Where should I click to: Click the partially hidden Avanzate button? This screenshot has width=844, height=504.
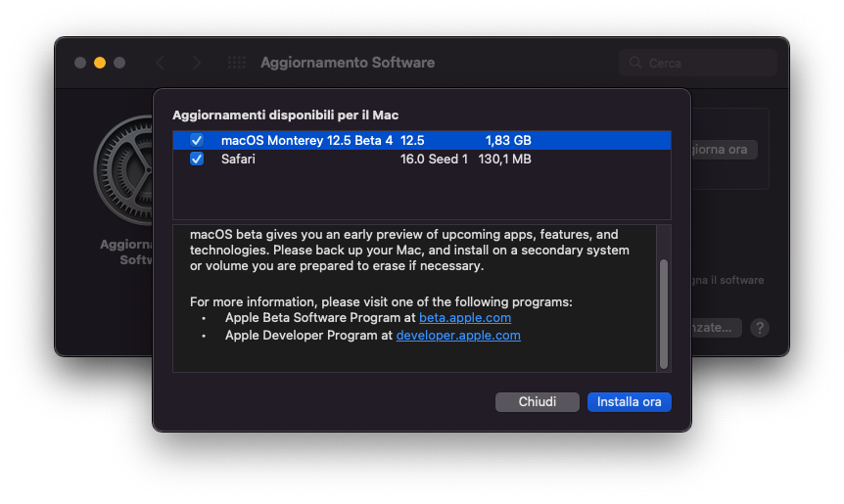tap(717, 328)
